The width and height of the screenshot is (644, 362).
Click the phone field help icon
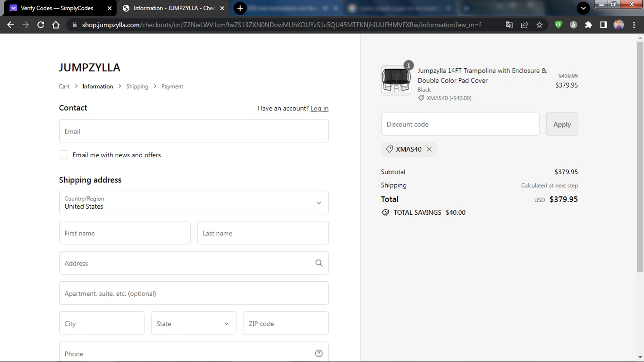(319, 353)
